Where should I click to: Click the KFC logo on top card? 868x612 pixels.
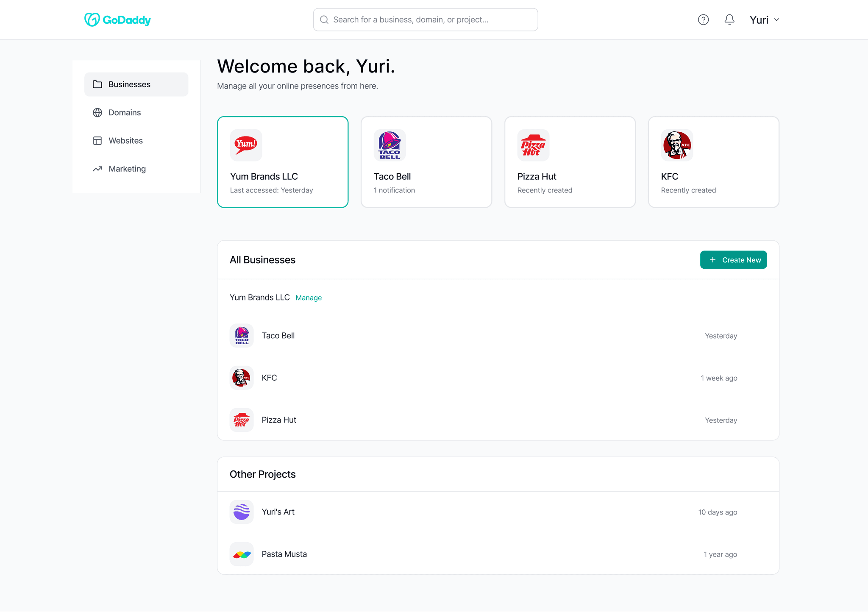pos(677,145)
